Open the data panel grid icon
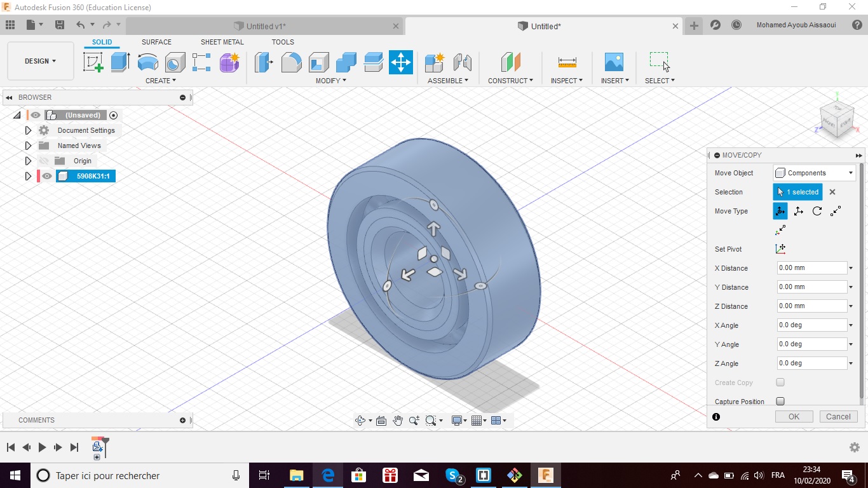This screenshot has width=868, height=488. (x=10, y=25)
